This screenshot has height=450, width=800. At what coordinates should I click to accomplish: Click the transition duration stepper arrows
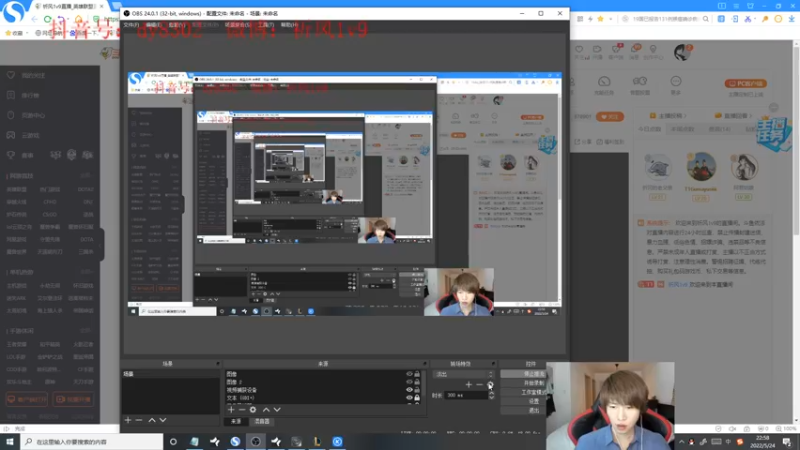(491, 395)
